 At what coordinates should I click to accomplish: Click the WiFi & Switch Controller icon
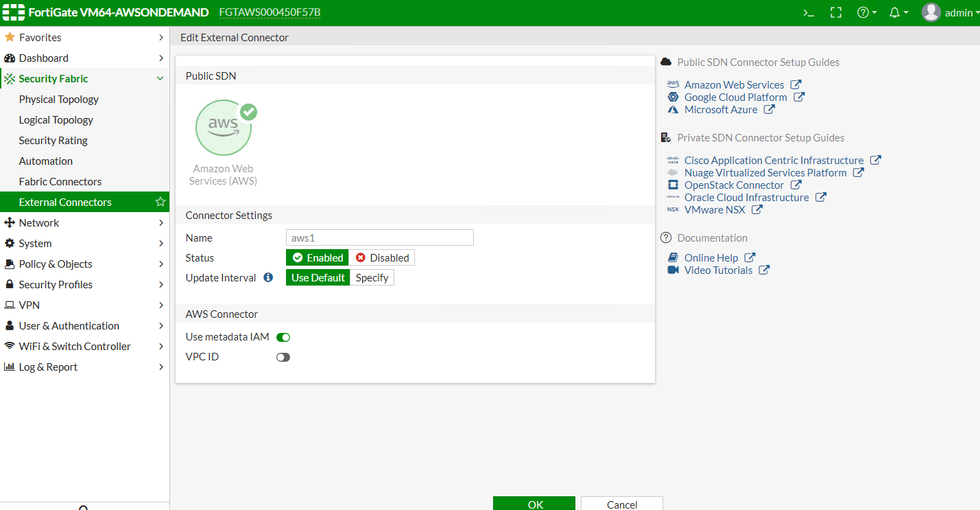[10, 346]
